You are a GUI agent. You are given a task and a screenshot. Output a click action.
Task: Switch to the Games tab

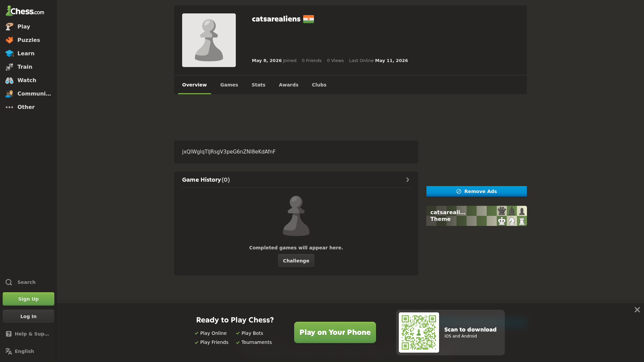[x=229, y=85]
